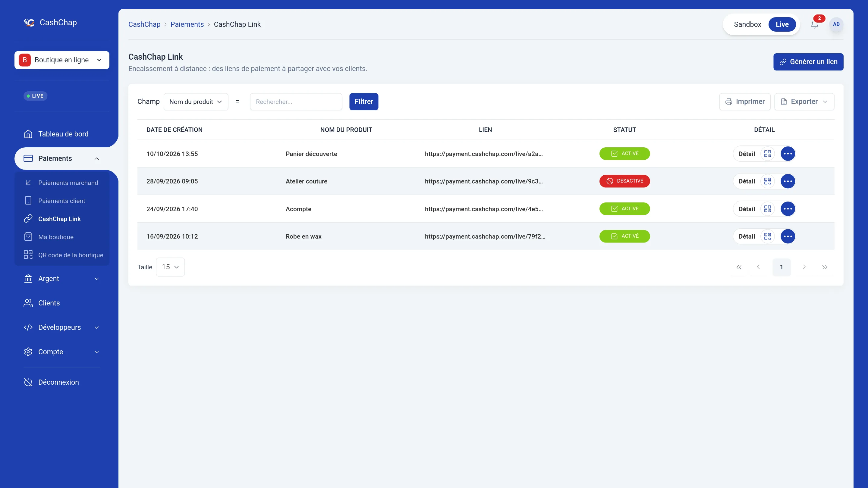
Task: Change page size from 15
Action: [170, 267]
